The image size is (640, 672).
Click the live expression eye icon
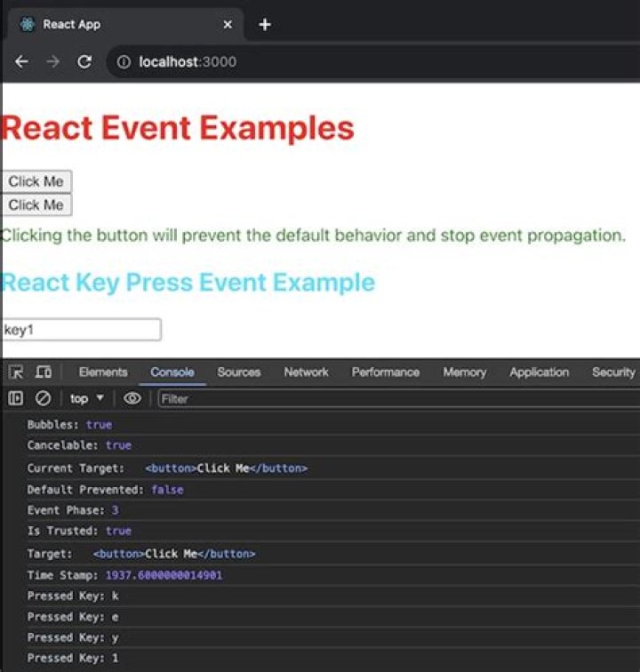(132, 398)
